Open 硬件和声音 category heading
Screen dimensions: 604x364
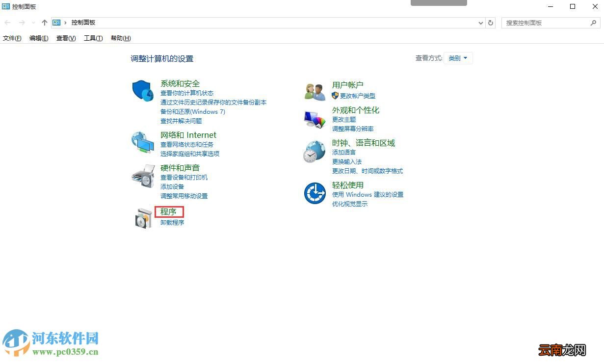click(x=180, y=168)
